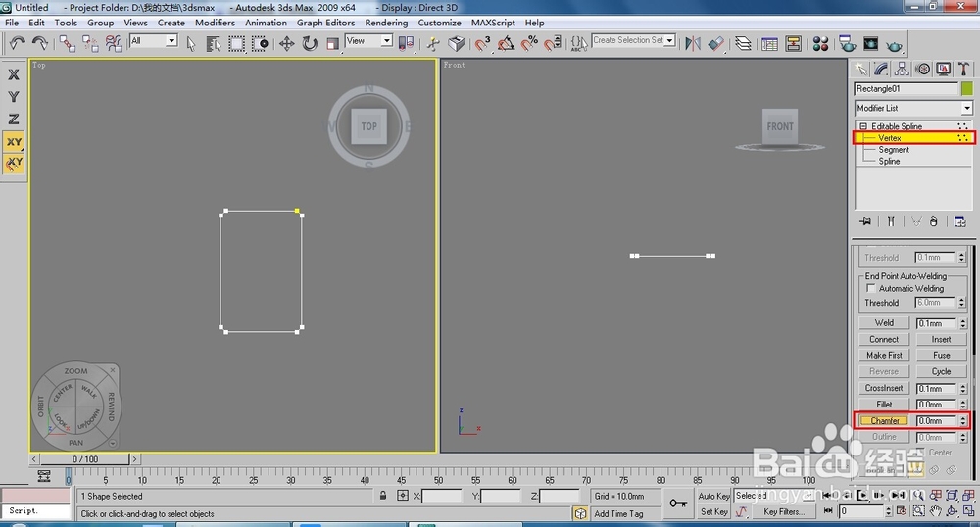
Task: Click the Cycle button
Action: click(941, 371)
